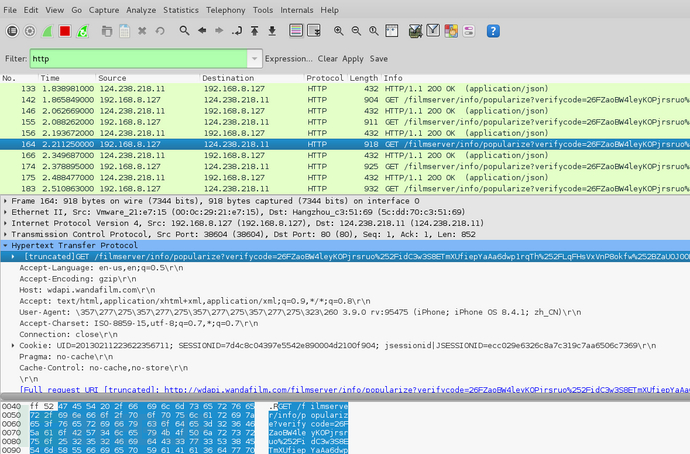
Task: Start a new live capture (shark fin)
Action: pyautogui.click(x=48, y=31)
